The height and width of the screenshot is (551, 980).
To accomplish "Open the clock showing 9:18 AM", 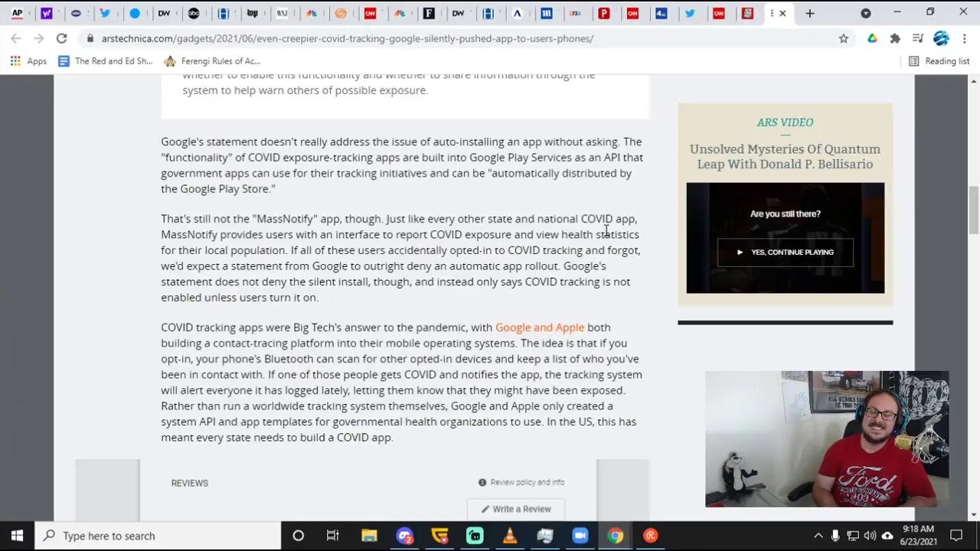I will point(917,536).
